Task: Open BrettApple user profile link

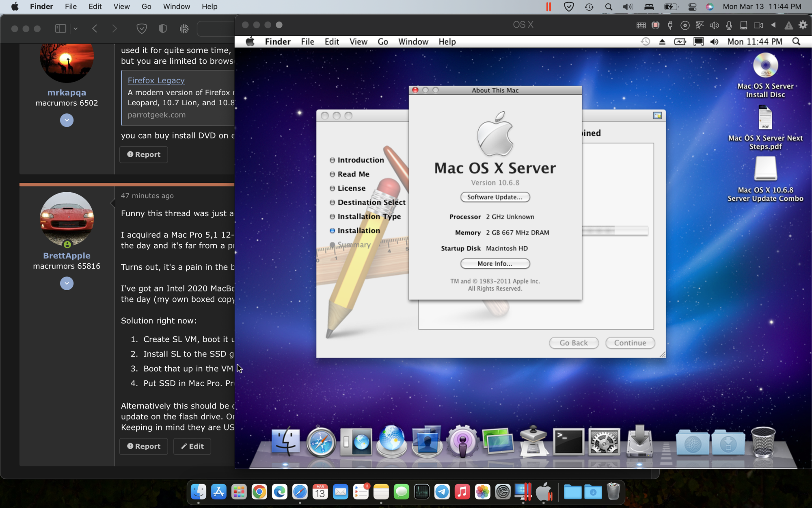Action: pyautogui.click(x=67, y=256)
